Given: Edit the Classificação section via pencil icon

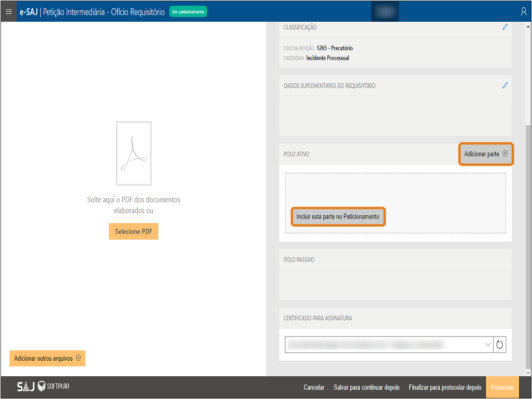Looking at the screenshot, I should coord(505,27).
